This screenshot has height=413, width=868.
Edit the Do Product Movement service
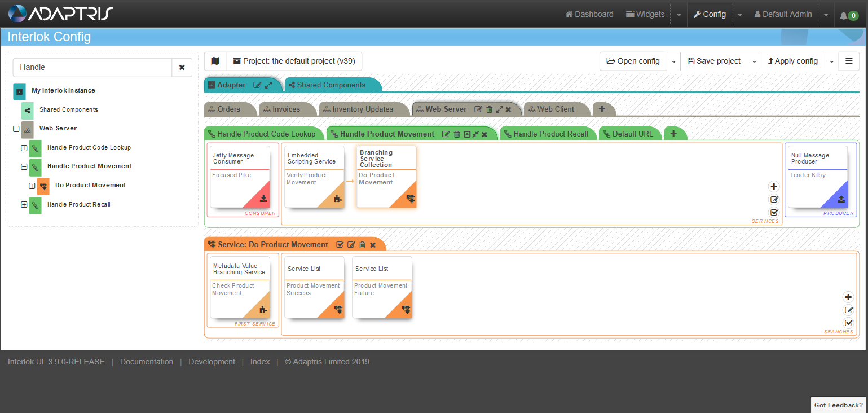coord(351,245)
